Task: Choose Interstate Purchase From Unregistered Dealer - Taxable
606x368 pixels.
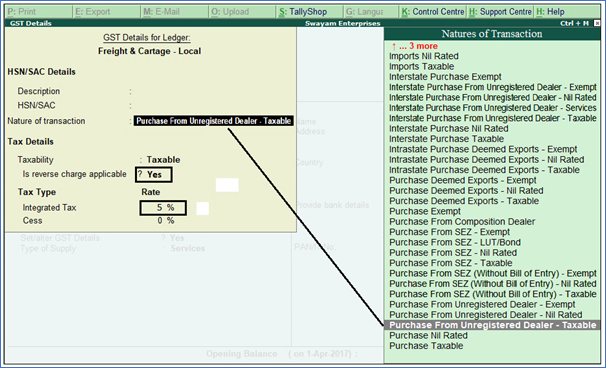Action: 493,118
